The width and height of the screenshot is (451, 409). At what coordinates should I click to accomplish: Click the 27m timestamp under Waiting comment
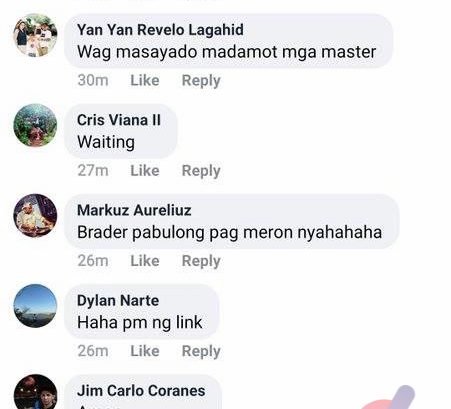pos(93,171)
